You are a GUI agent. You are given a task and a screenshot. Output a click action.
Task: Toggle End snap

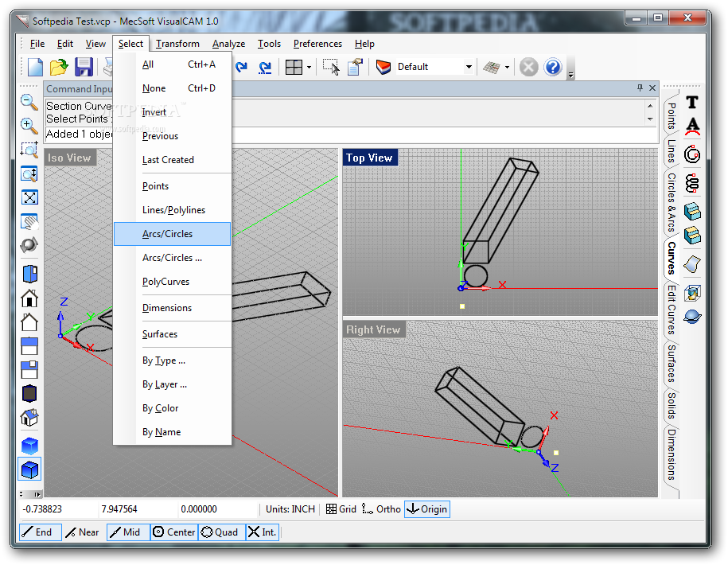click(x=40, y=532)
